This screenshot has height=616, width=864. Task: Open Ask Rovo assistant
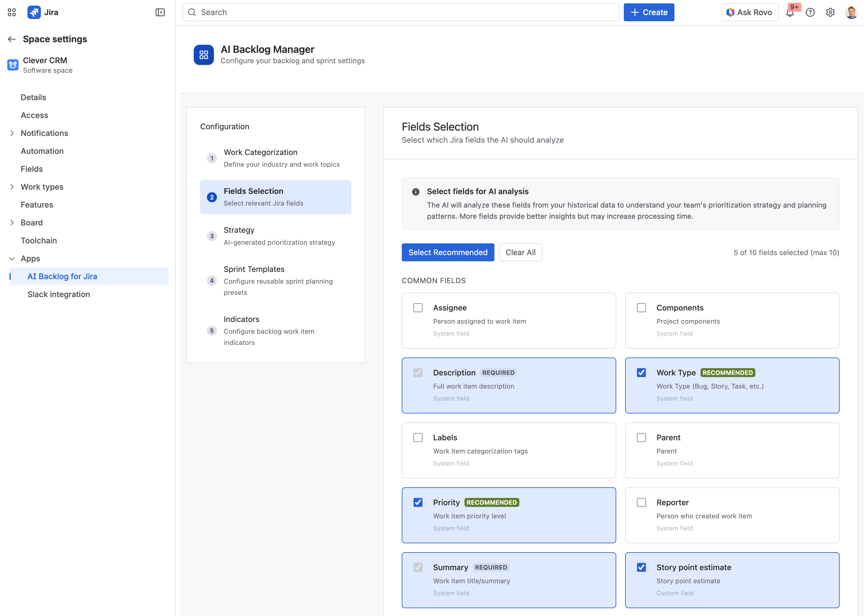point(749,12)
